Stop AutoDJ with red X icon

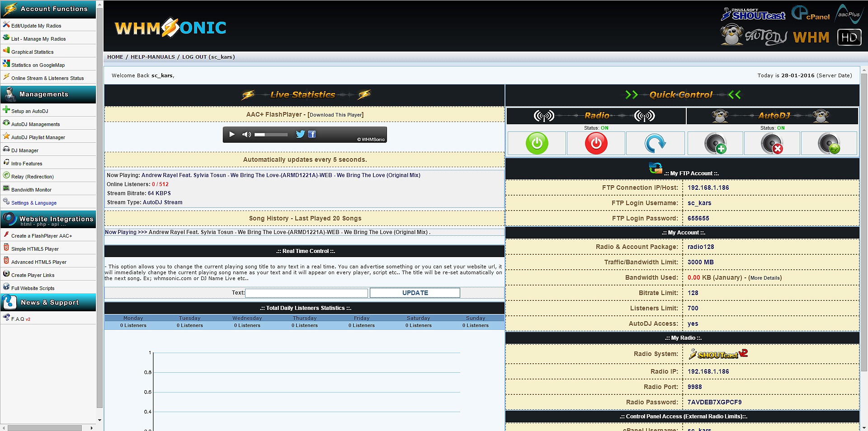(772, 144)
